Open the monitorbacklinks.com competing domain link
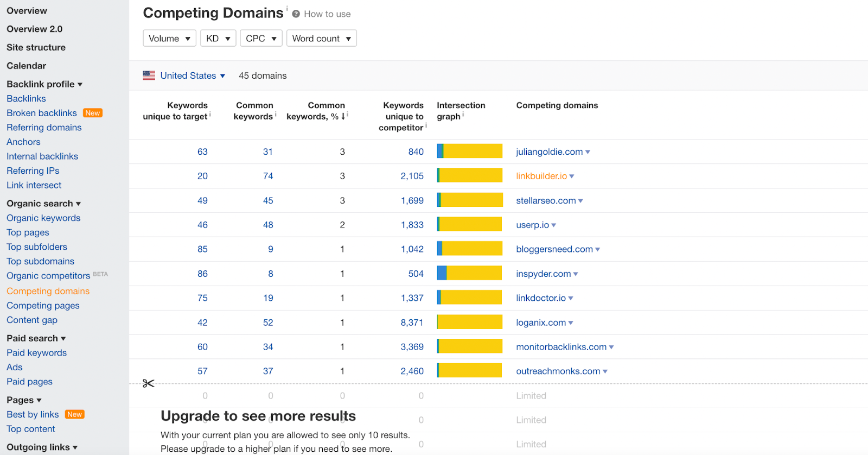This screenshot has height=455, width=868. coord(561,347)
